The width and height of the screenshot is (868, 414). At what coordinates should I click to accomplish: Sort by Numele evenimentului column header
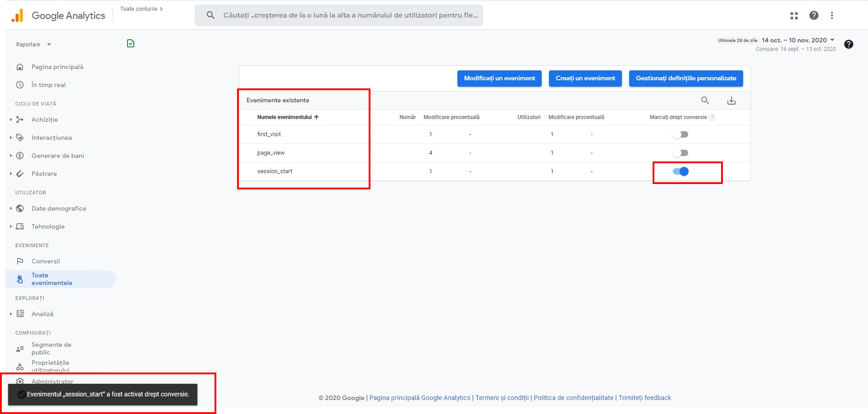(x=284, y=117)
